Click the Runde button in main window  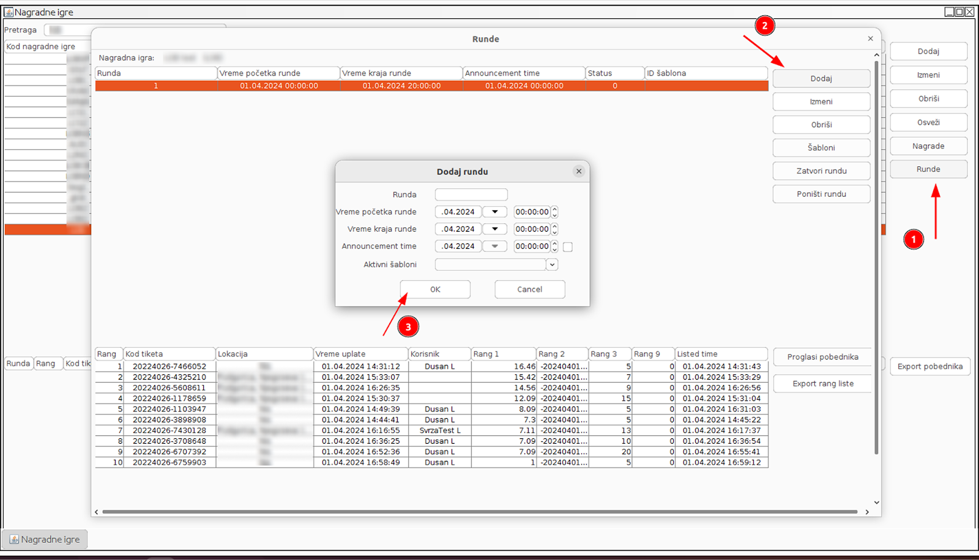(x=928, y=169)
